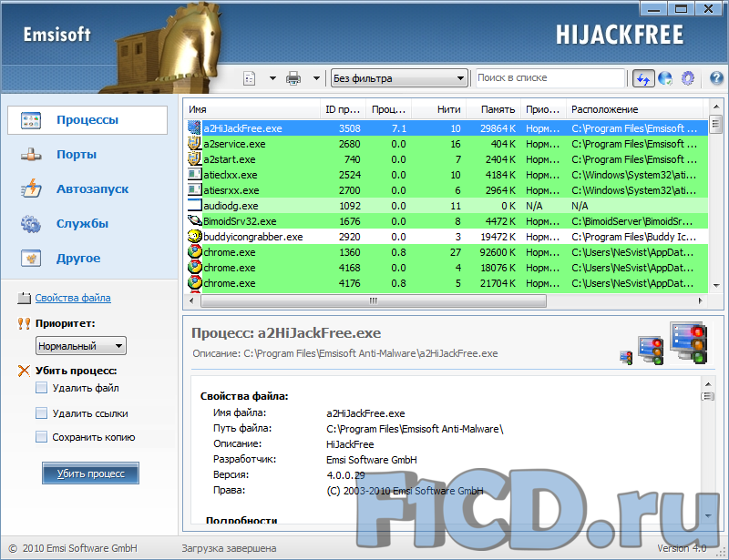Click the 'Прио...' priority column header
Screen dimensions: 729x560
pyautogui.click(x=543, y=109)
